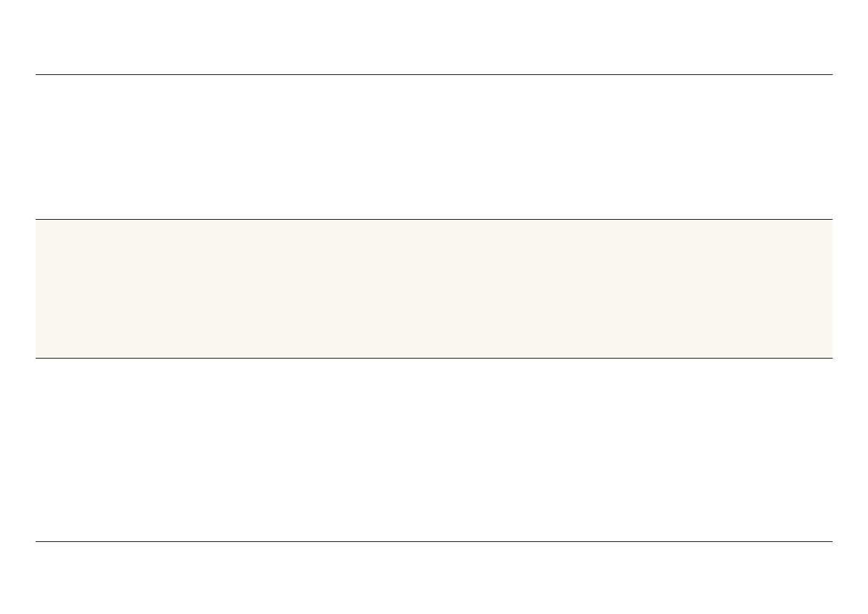The height and width of the screenshot is (614, 868).
Task: Click the blank margin above the top line
Action: 434,36
